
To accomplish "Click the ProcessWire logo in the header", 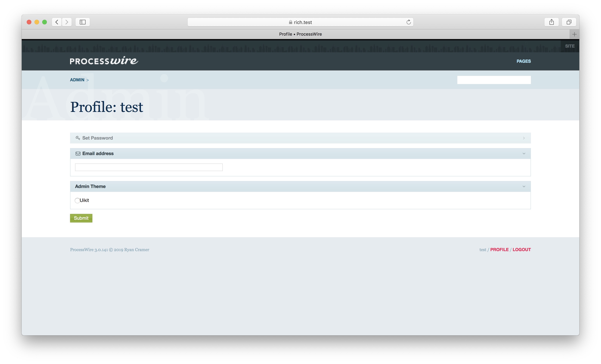I will [x=103, y=61].
